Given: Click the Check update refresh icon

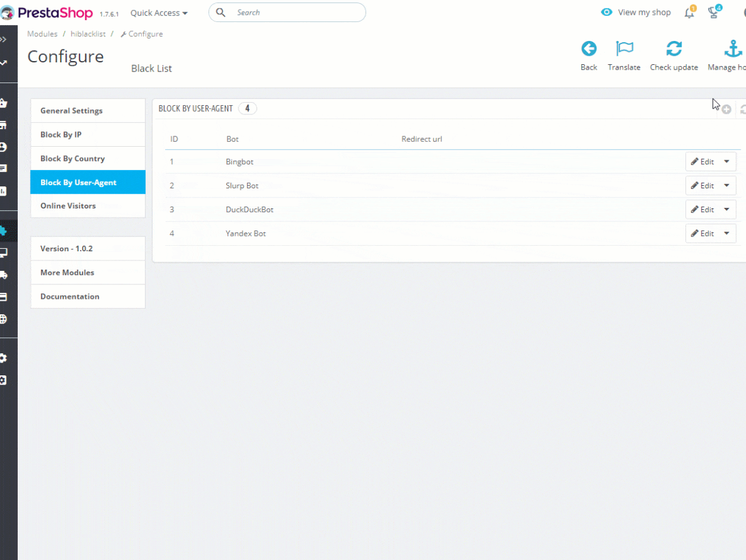Looking at the screenshot, I should pyautogui.click(x=674, y=49).
